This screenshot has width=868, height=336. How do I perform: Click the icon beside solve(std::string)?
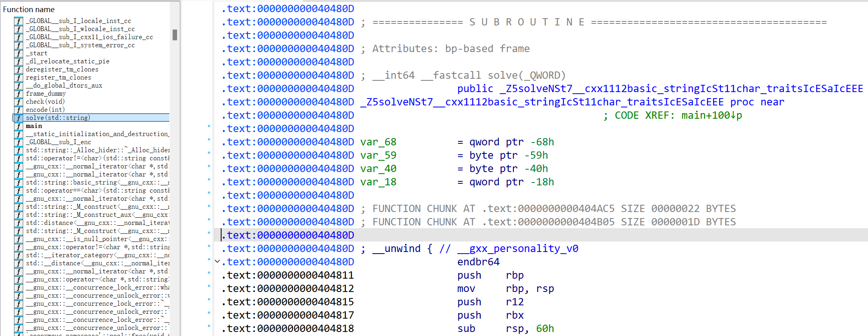pyautogui.click(x=18, y=118)
